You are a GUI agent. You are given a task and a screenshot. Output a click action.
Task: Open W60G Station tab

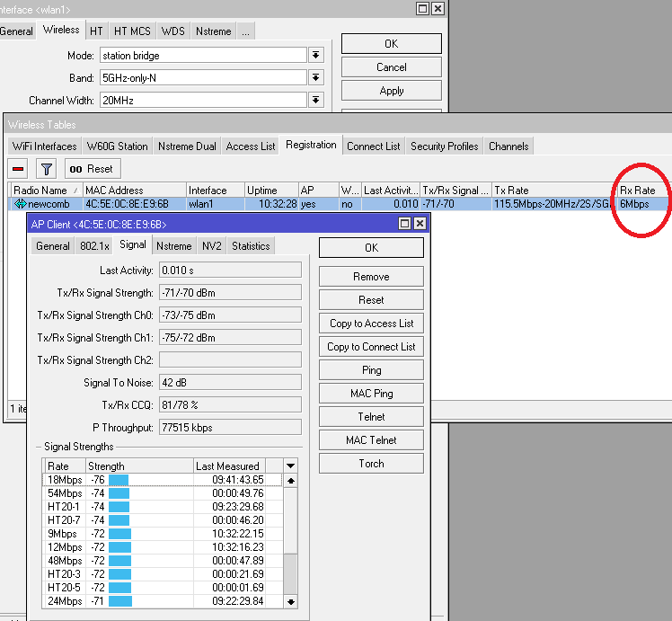pyautogui.click(x=118, y=146)
